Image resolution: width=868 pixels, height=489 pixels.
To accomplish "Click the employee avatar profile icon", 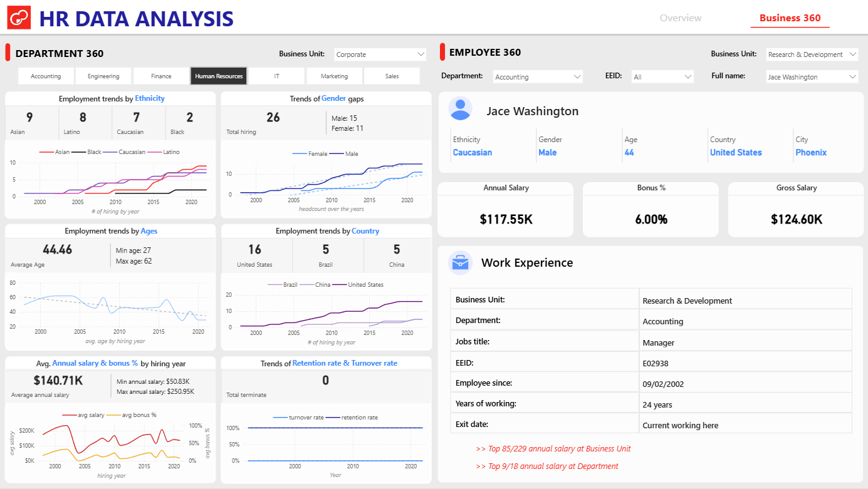I will [x=461, y=108].
